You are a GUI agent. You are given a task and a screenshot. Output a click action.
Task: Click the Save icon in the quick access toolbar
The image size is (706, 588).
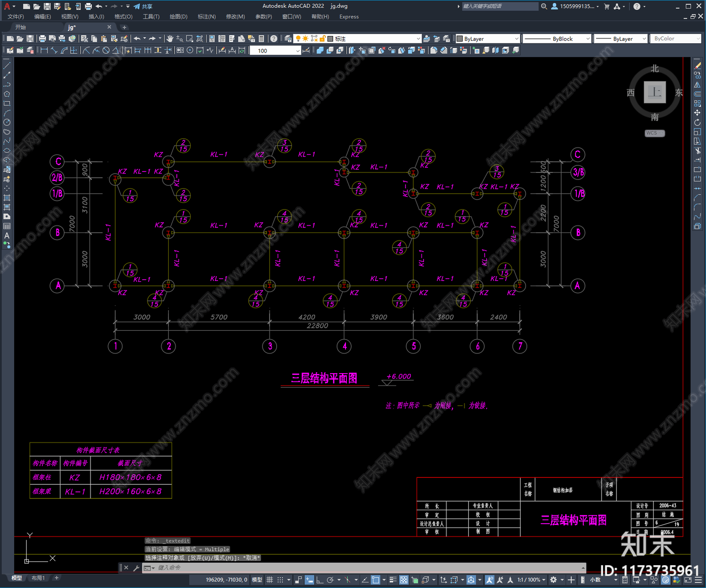[x=47, y=6]
